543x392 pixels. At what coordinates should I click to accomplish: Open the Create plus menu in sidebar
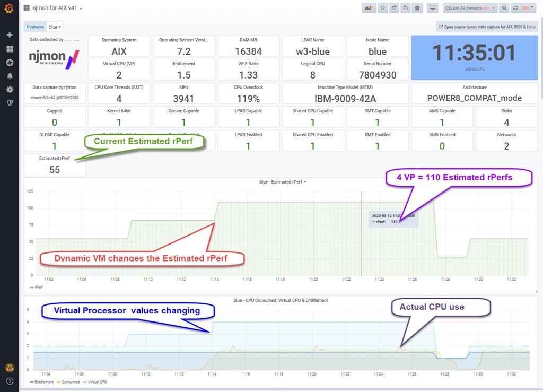click(x=10, y=34)
